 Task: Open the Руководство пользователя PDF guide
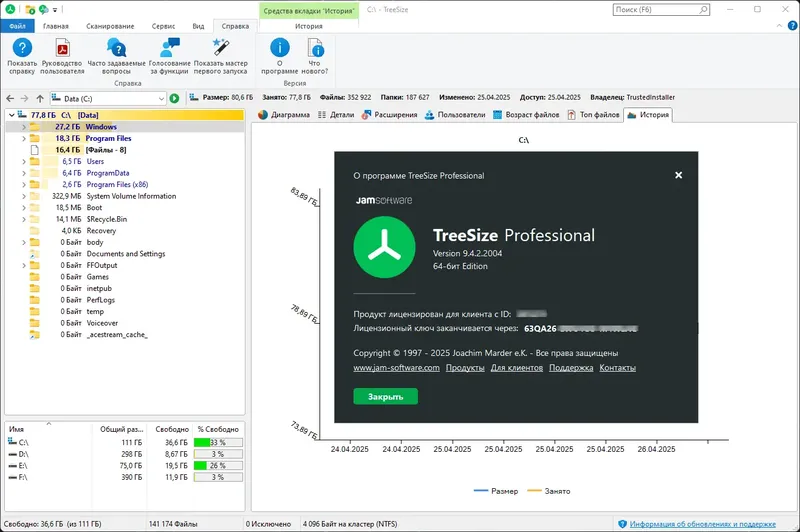(62, 48)
